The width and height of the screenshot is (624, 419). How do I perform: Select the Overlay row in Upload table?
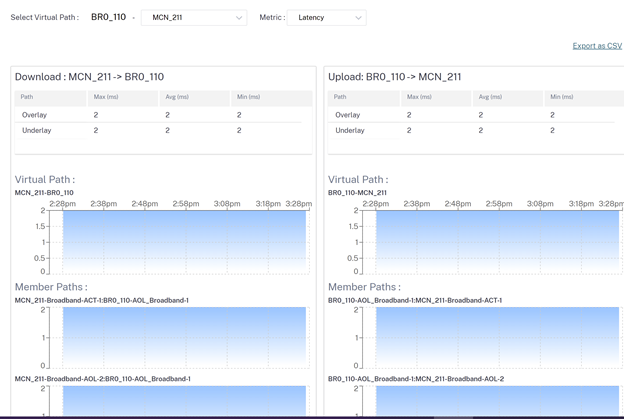tap(471, 115)
